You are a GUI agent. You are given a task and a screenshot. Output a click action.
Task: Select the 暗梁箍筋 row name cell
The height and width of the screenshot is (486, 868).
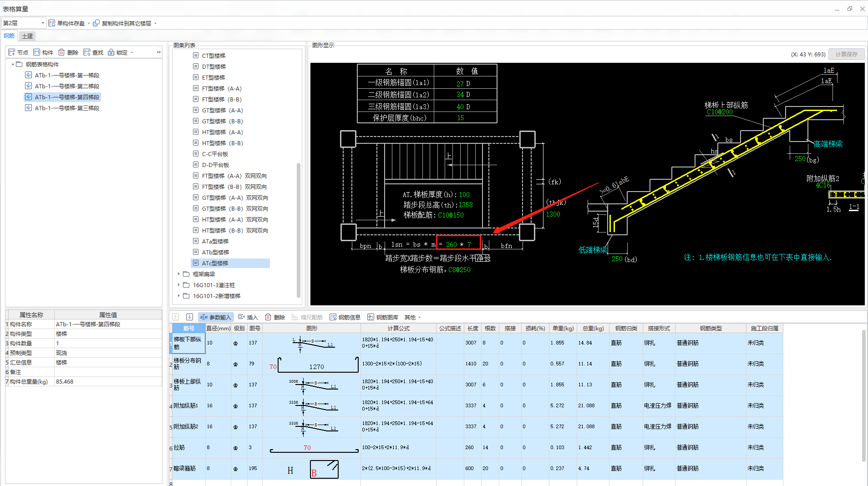click(188, 469)
